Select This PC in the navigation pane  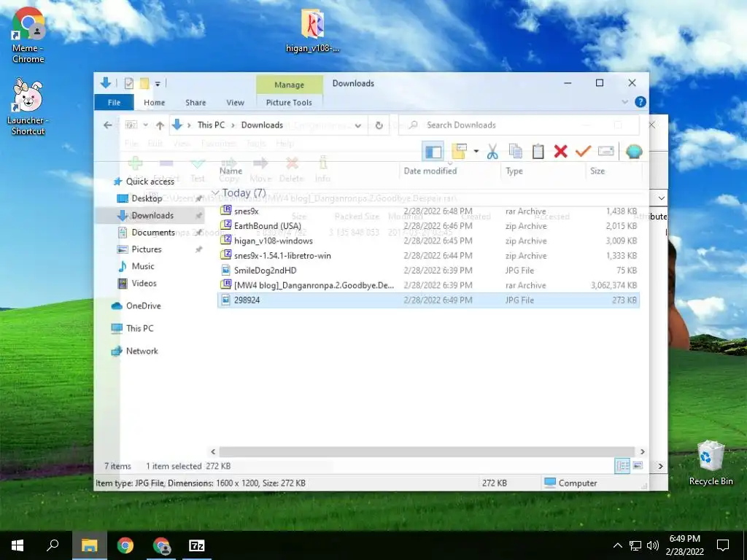(x=139, y=329)
